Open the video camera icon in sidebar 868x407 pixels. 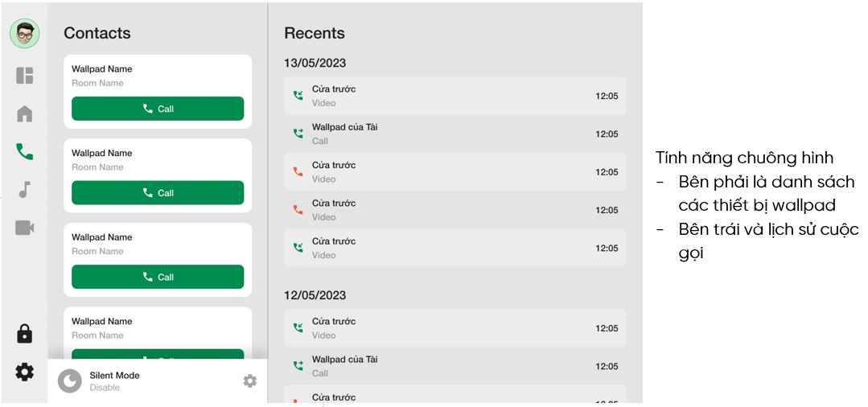[x=24, y=228]
